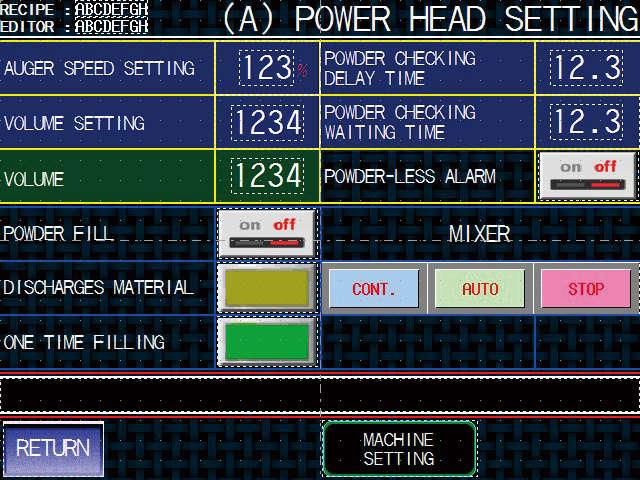The width and height of the screenshot is (640, 480).
Task: Tap the black message bar
Action: pos(320,394)
